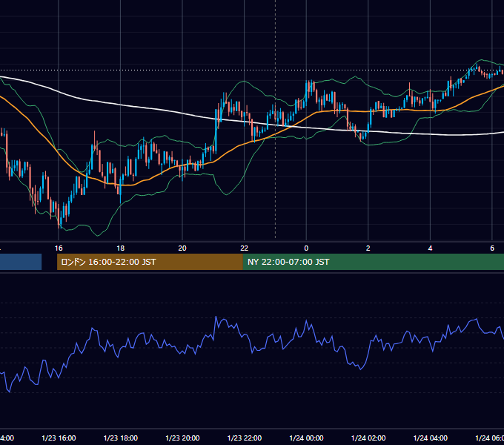Click the 1/23 16:00 time label
The height and width of the screenshot is (445, 504).
[59, 438]
